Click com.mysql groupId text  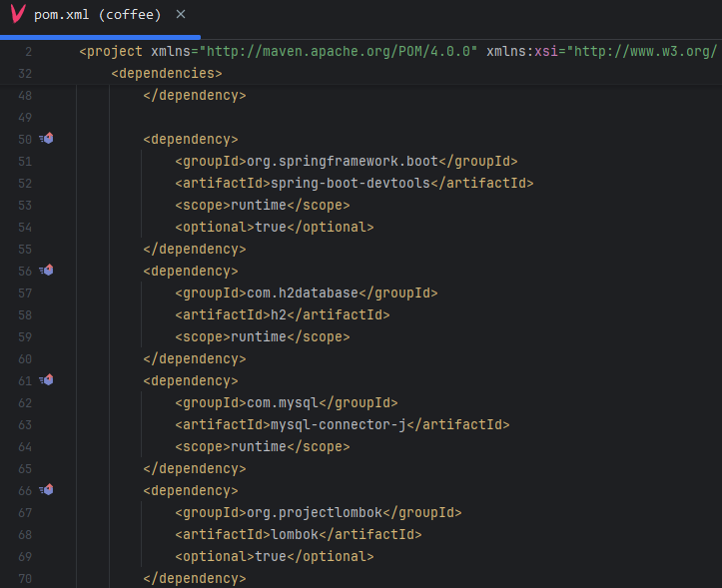pyautogui.click(x=283, y=403)
